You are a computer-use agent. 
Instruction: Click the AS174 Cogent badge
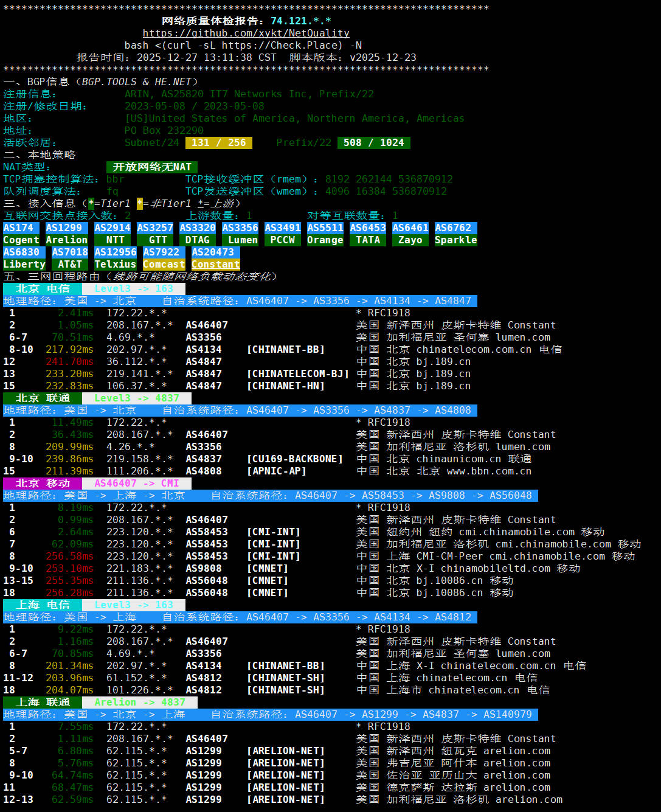click(21, 234)
